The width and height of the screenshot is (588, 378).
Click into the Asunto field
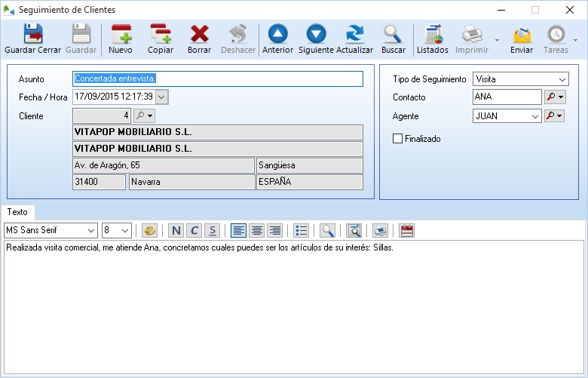218,78
